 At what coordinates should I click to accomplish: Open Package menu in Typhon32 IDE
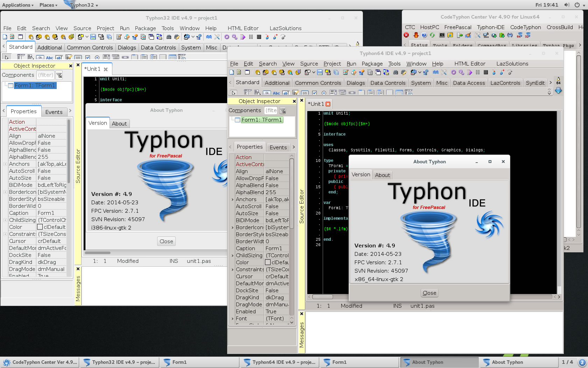click(145, 28)
